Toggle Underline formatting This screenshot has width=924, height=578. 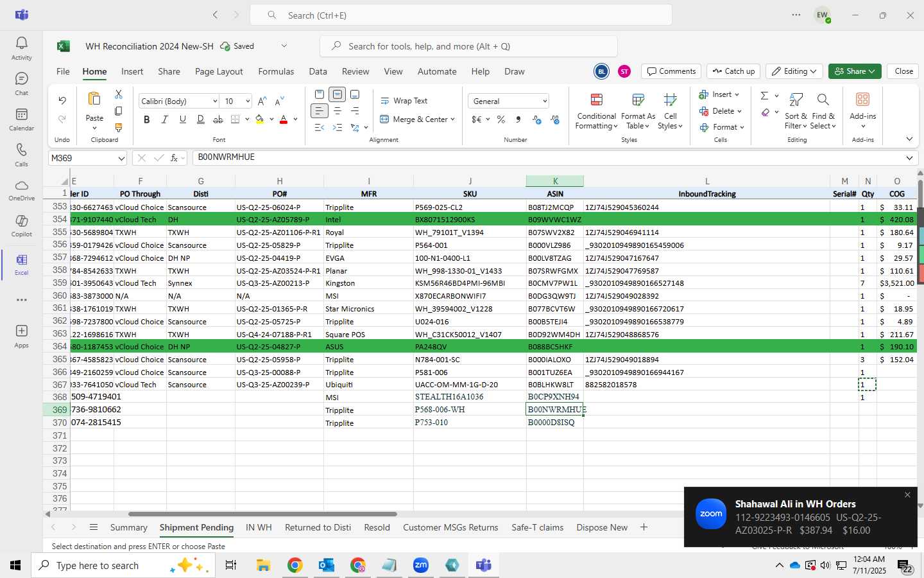[183, 119]
